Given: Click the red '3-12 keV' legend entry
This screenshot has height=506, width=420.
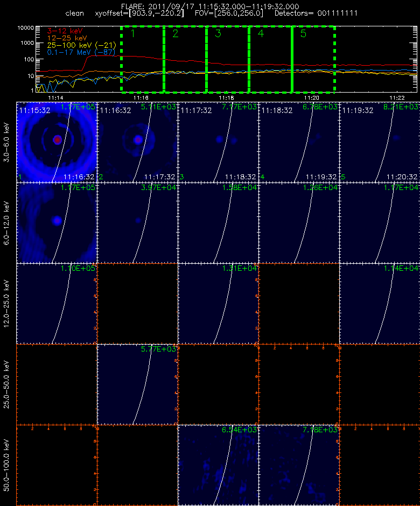Looking at the screenshot, I should [x=65, y=31].
